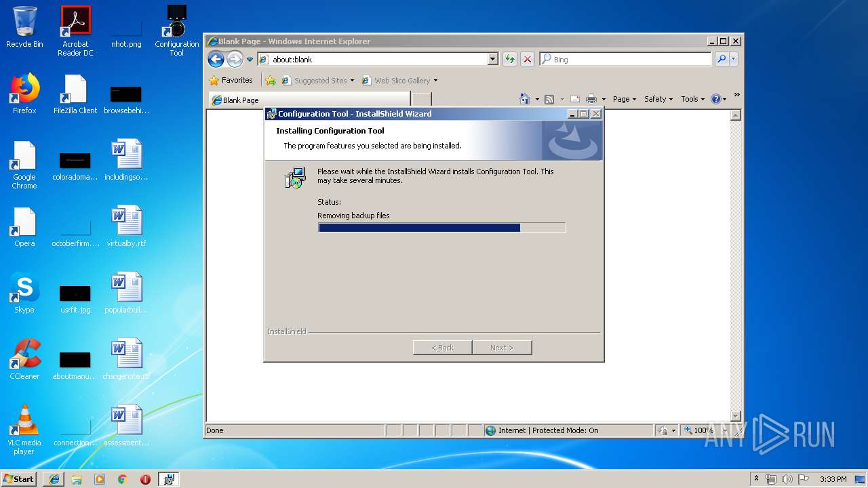Show hidden tray icons arrow
Screen dimensions: 868x488
click(x=756, y=479)
